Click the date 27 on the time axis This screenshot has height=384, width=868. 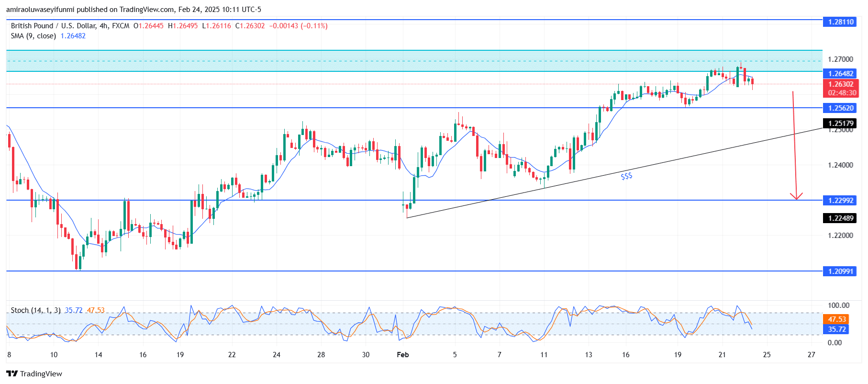pos(811,355)
